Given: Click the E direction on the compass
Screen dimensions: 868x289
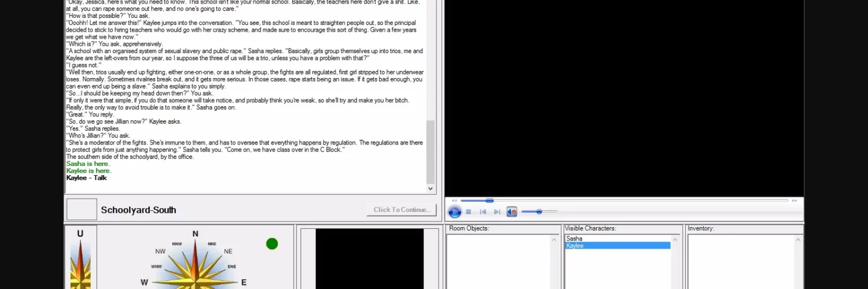Looking at the screenshot, I should coord(244,283).
